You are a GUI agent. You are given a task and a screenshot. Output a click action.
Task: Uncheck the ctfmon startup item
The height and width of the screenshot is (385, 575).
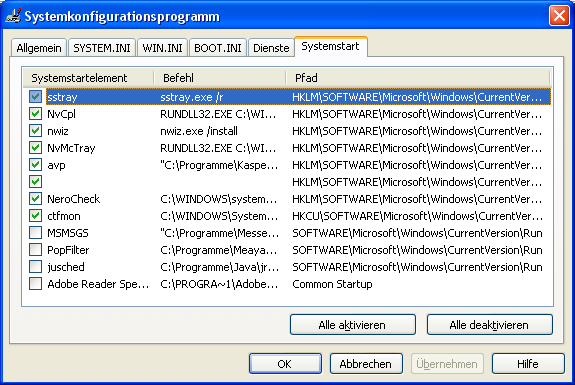pyautogui.click(x=36, y=216)
